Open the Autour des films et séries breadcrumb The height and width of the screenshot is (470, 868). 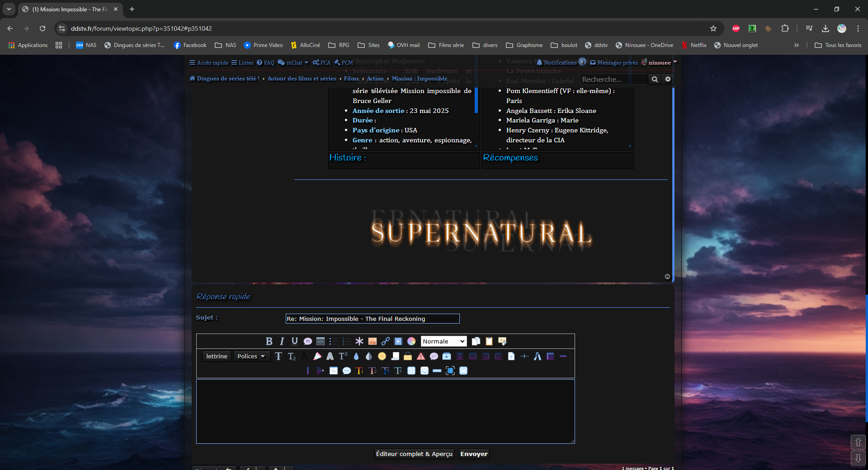302,79
